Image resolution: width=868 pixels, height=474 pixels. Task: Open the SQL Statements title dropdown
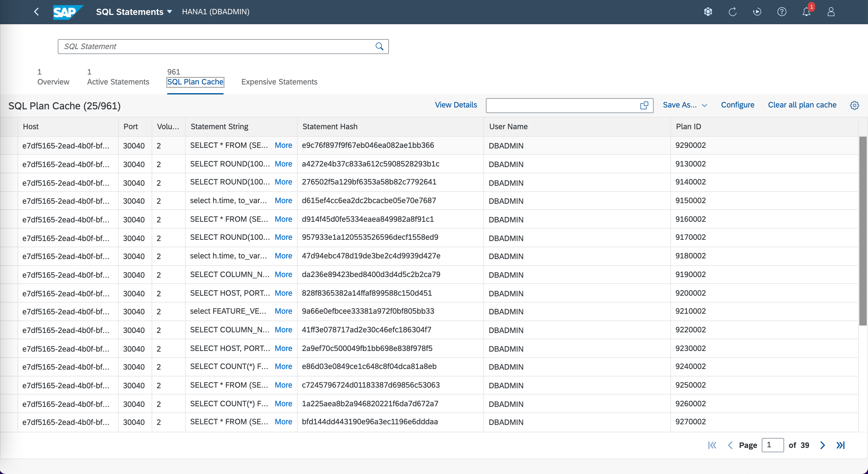click(134, 12)
